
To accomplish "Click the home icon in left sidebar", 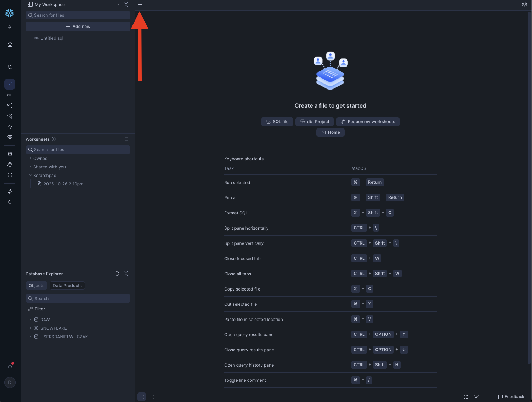I will tap(10, 45).
